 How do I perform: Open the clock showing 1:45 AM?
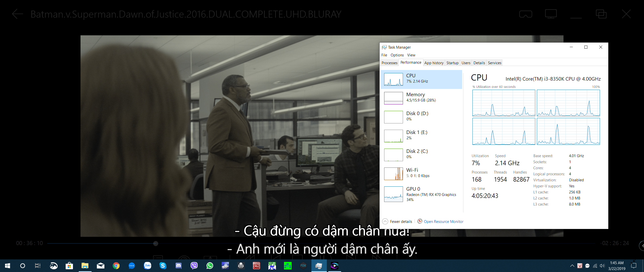tap(617, 266)
